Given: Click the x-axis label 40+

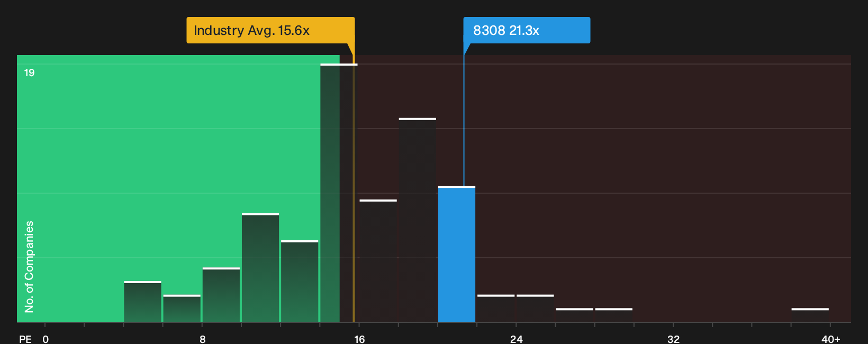Looking at the screenshot, I should coord(830,339).
